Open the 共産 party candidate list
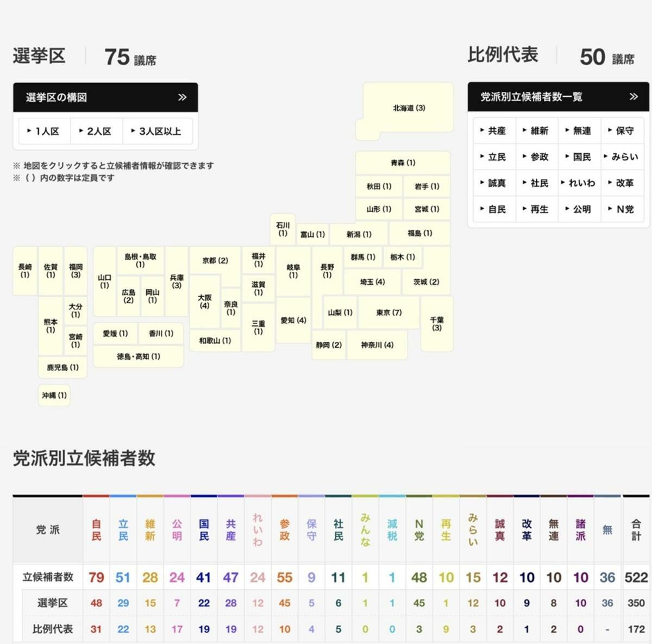This screenshot has width=652, height=644. click(494, 130)
